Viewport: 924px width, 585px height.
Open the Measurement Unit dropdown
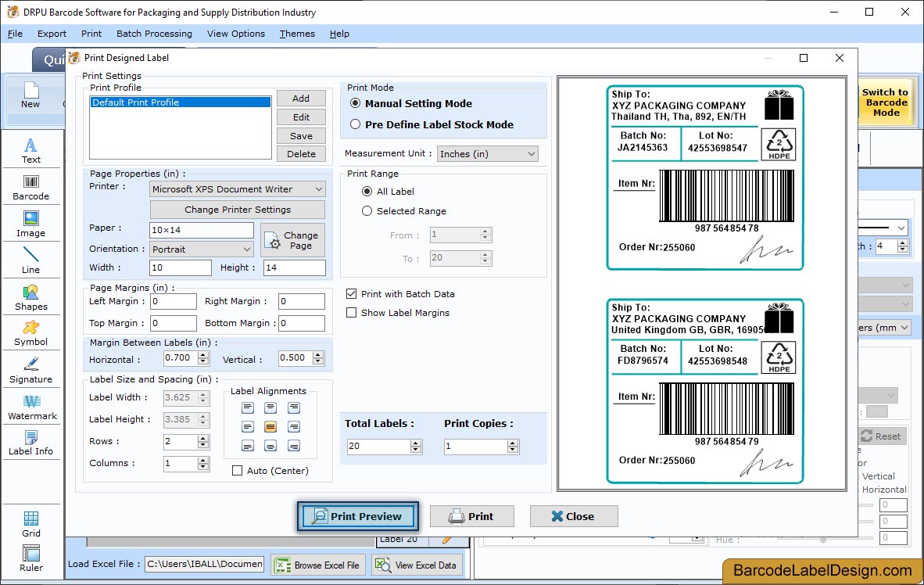487,154
